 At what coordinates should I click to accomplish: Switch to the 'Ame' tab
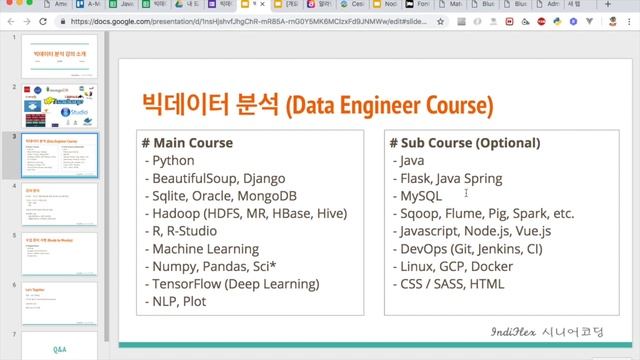point(56,4)
